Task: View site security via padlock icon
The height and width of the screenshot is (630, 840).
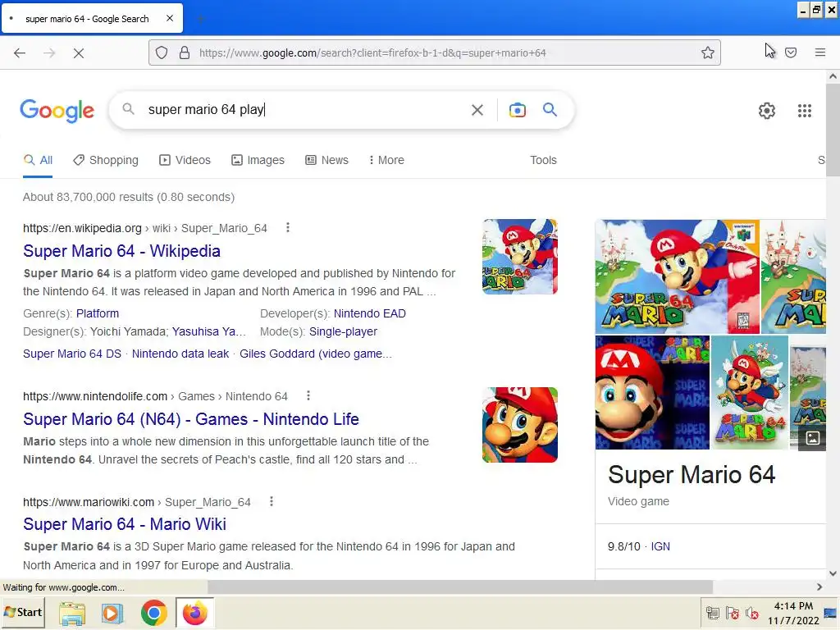Action: tap(185, 53)
